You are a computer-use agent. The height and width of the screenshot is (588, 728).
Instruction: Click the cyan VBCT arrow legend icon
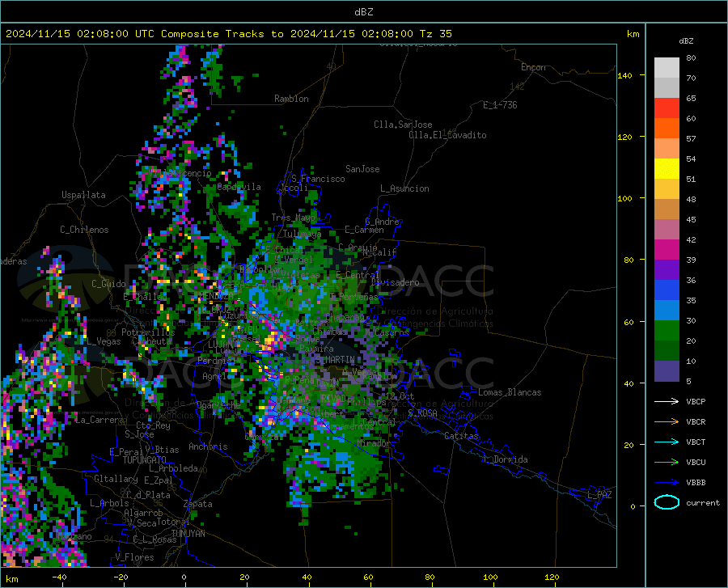667,442
